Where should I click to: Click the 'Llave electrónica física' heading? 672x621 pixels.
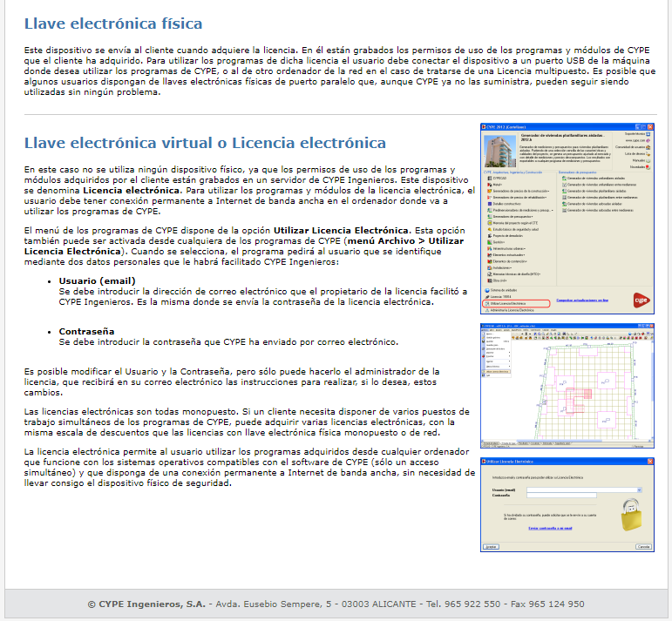[113, 24]
